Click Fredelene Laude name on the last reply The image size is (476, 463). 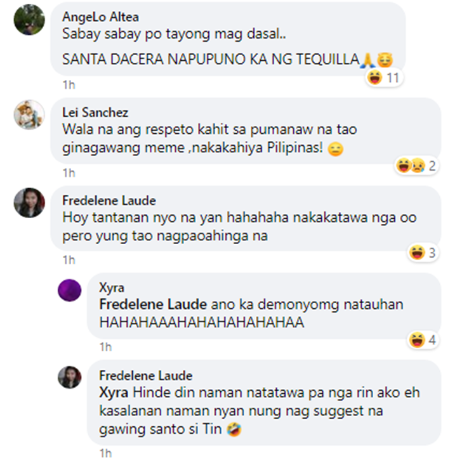click(x=146, y=375)
